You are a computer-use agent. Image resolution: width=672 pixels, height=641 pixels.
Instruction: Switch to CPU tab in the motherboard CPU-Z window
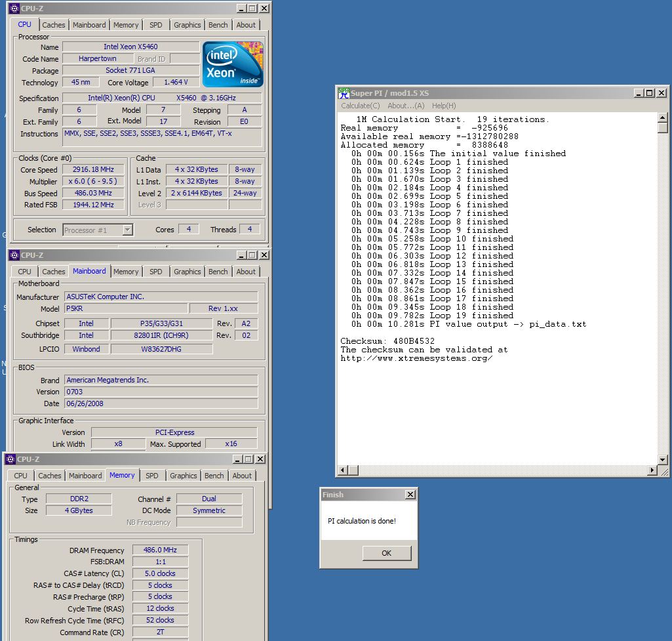24,272
